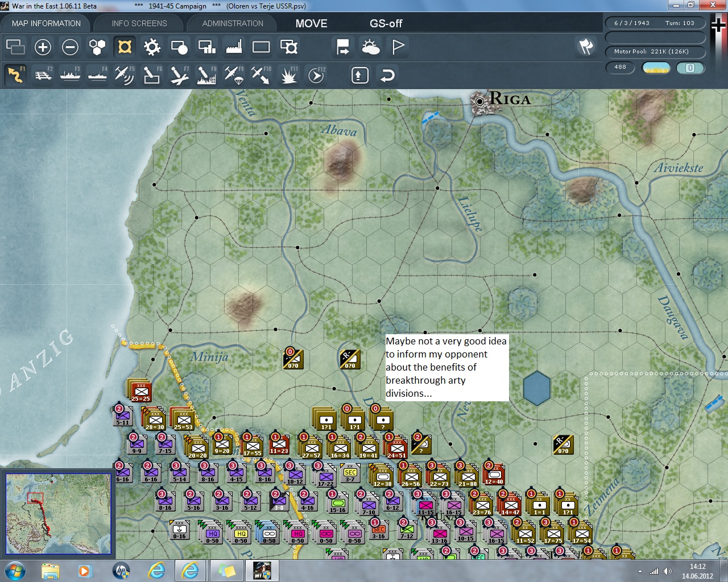This screenshot has height=582, width=728.
Task: Click the German cross faction emblem
Action: point(719,26)
